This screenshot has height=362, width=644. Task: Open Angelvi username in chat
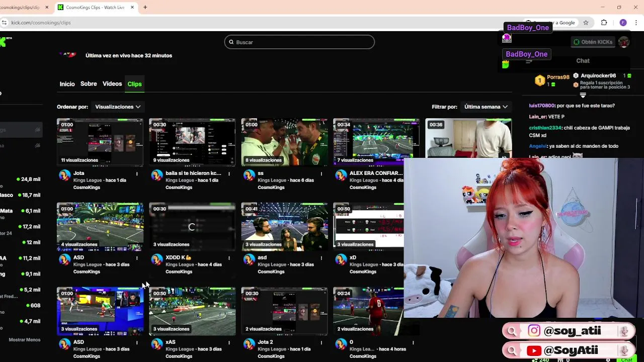pos(538,146)
